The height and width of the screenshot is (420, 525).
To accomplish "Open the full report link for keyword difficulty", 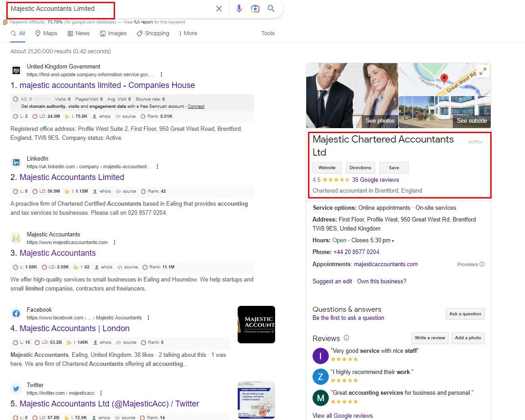I will pyautogui.click(x=143, y=22).
